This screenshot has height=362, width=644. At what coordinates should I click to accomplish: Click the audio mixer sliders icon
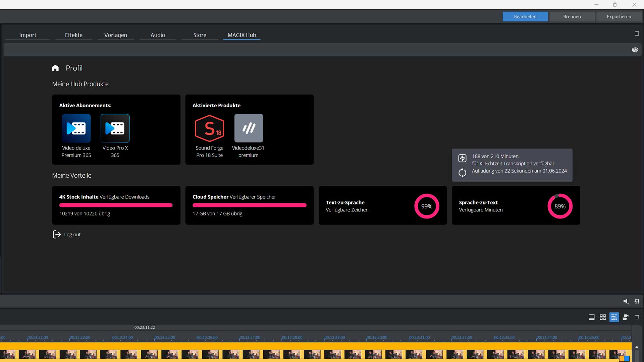point(637,301)
